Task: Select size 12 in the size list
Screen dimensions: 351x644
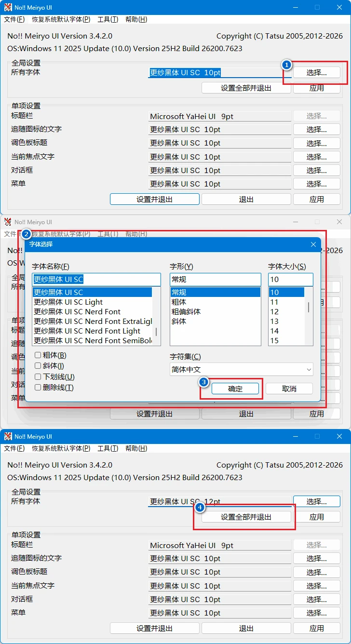Action: [x=286, y=311]
